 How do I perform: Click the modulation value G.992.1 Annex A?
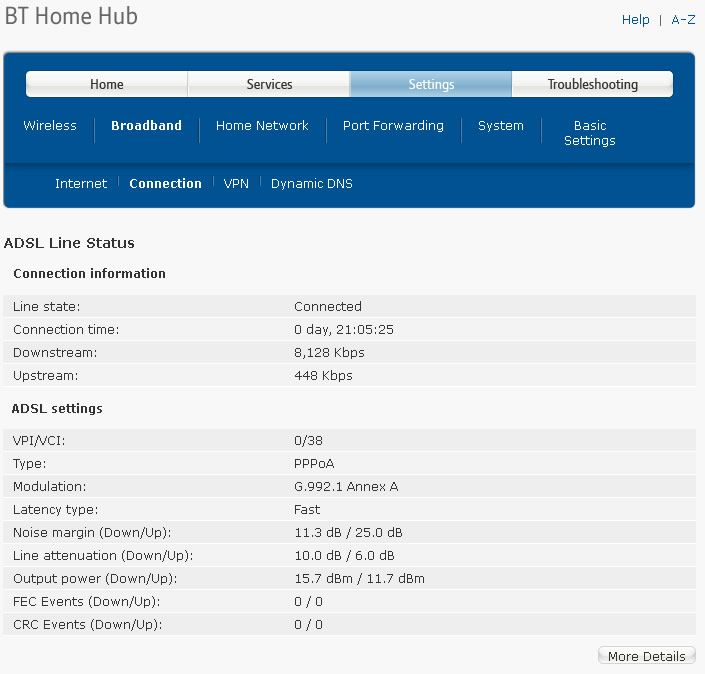[x=346, y=487]
